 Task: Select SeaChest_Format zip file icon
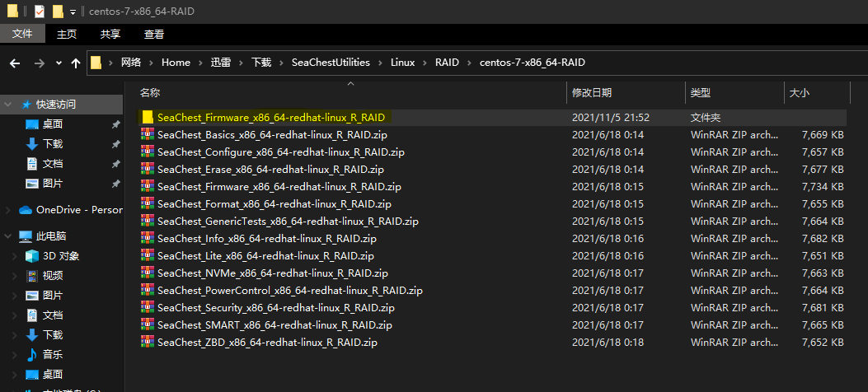pyautogui.click(x=148, y=203)
